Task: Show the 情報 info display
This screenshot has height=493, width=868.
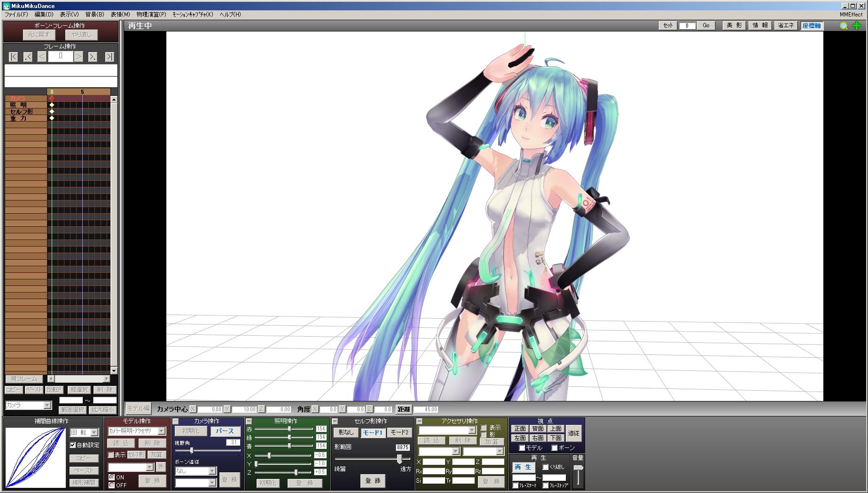Action: pos(760,26)
